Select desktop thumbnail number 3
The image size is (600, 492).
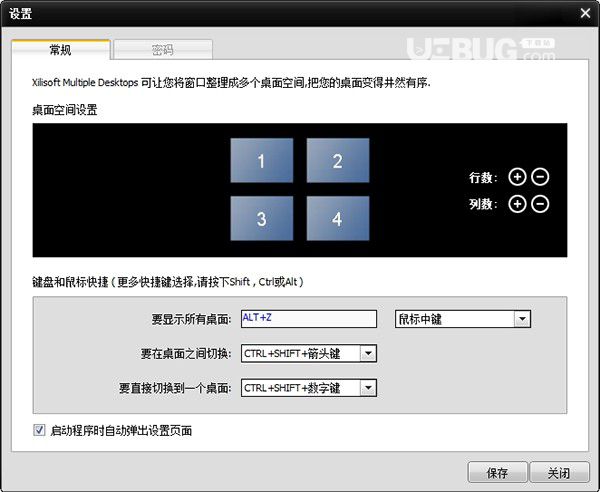[x=262, y=218]
